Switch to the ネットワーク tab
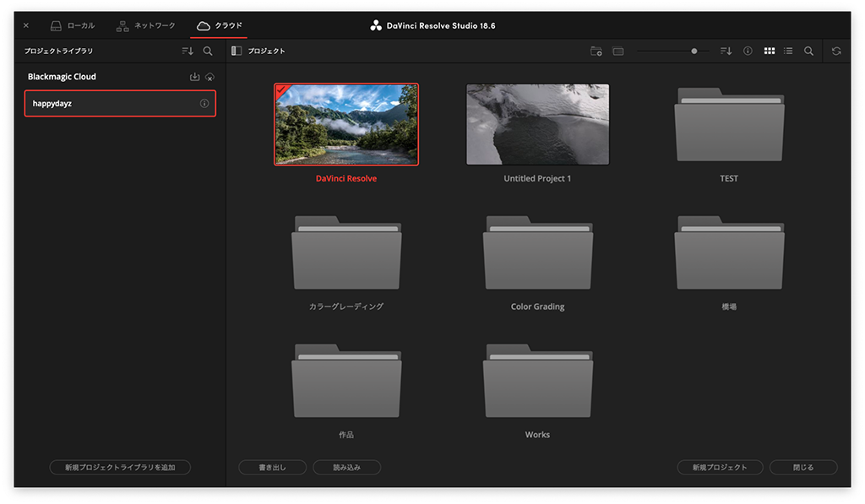Viewport: 865px width, 504px height. click(145, 26)
